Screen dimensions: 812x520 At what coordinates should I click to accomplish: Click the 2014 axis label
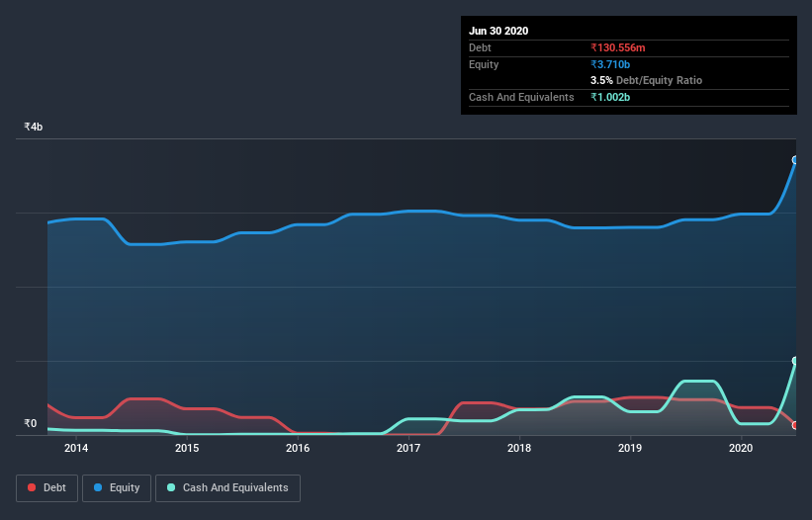tap(76, 448)
